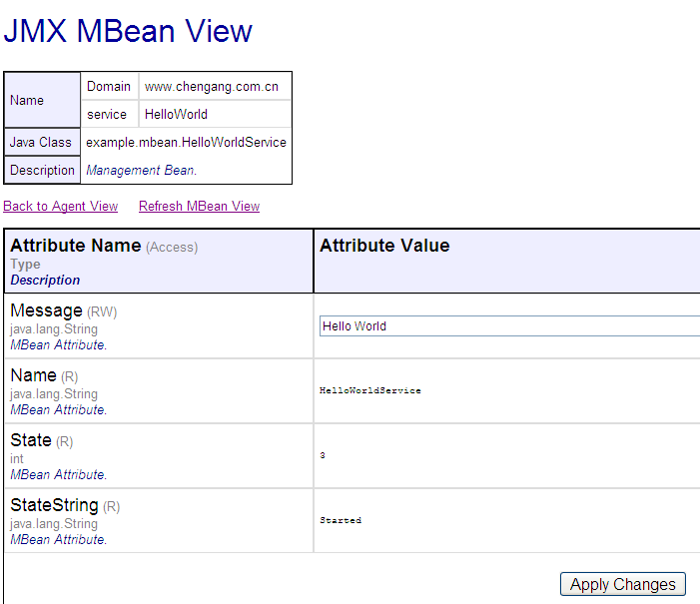Viewport: 700px width, 604px height.
Task: Click the Attribute Name column header
Action: [x=159, y=262]
